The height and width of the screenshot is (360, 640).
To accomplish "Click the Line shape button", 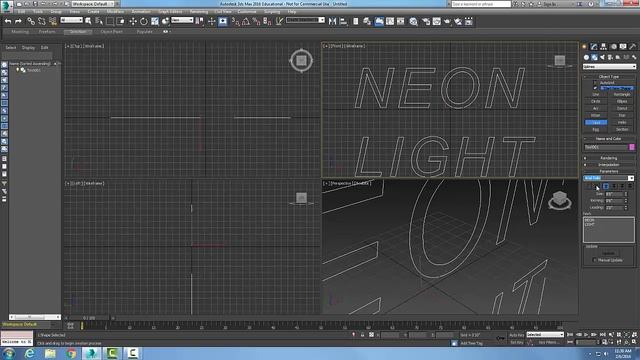I will pyautogui.click(x=596, y=94).
